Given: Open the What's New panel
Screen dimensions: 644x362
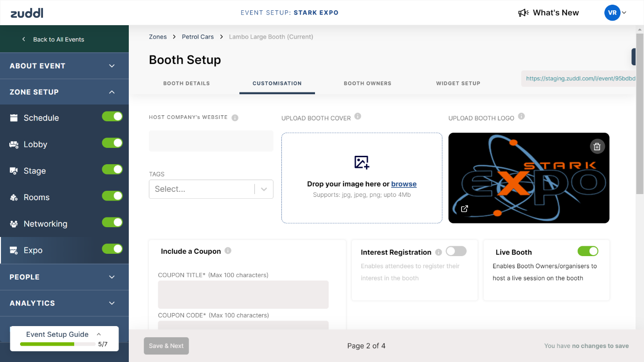Looking at the screenshot, I should click(549, 13).
